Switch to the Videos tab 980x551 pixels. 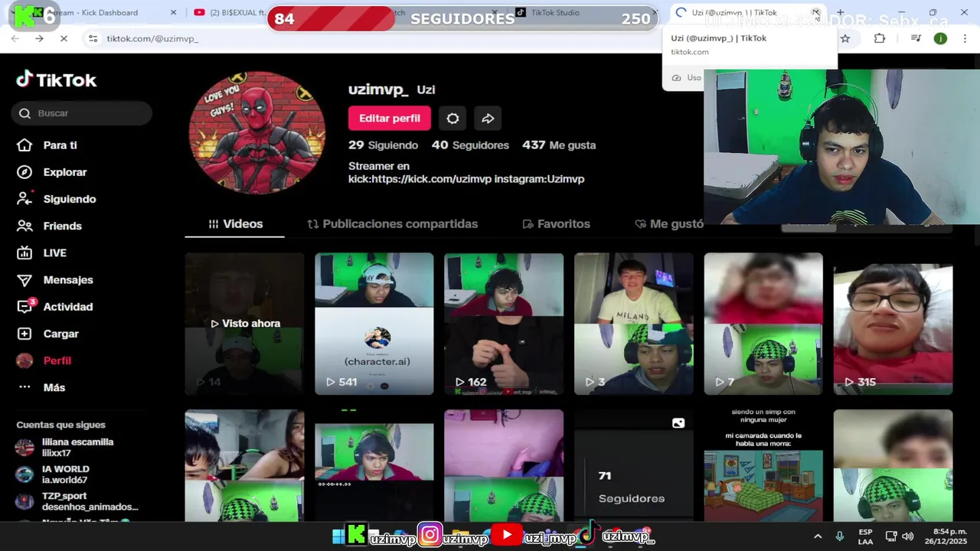(x=235, y=223)
